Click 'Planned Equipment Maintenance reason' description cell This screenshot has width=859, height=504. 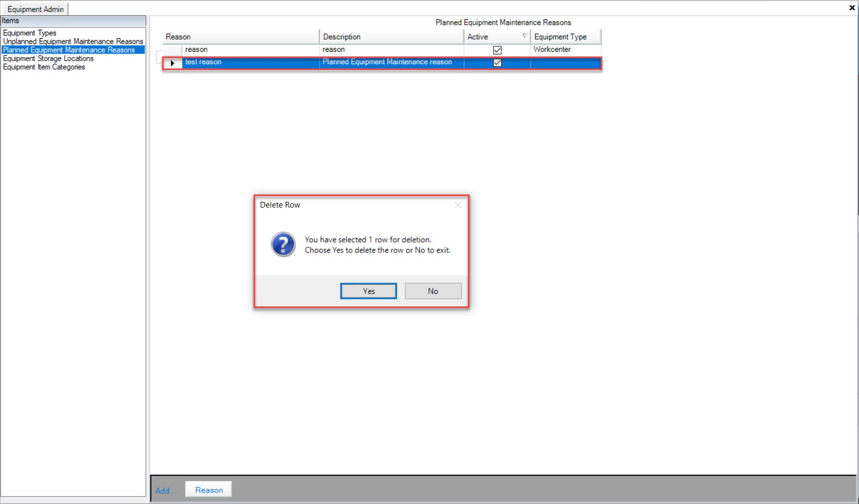tap(392, 62)
